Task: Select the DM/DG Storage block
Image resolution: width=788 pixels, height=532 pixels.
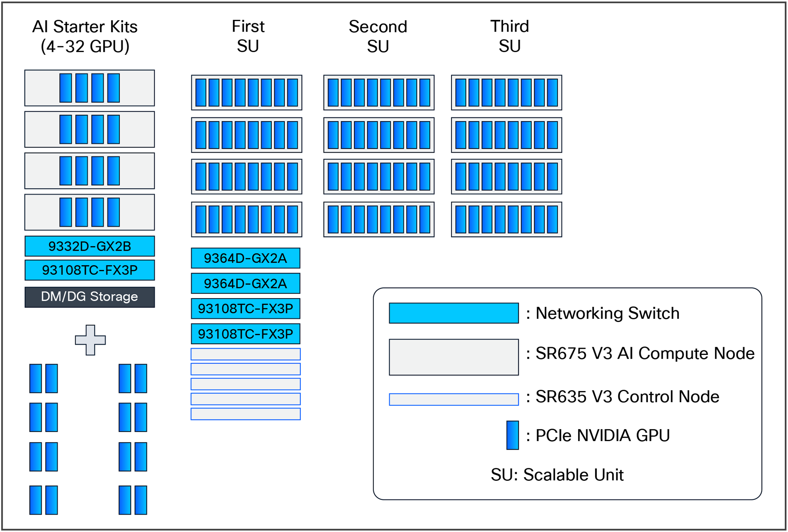Action: coord(89,296)
